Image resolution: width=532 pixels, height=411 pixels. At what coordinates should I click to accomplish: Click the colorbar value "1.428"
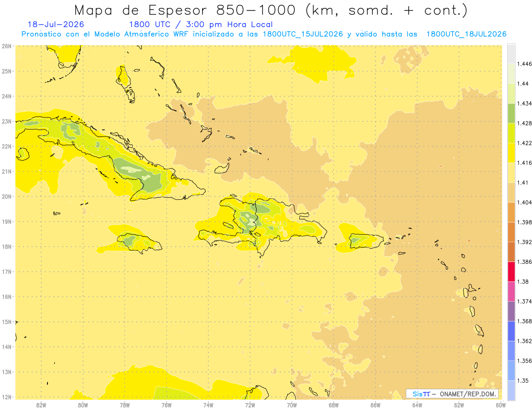[x=524, y=123]
